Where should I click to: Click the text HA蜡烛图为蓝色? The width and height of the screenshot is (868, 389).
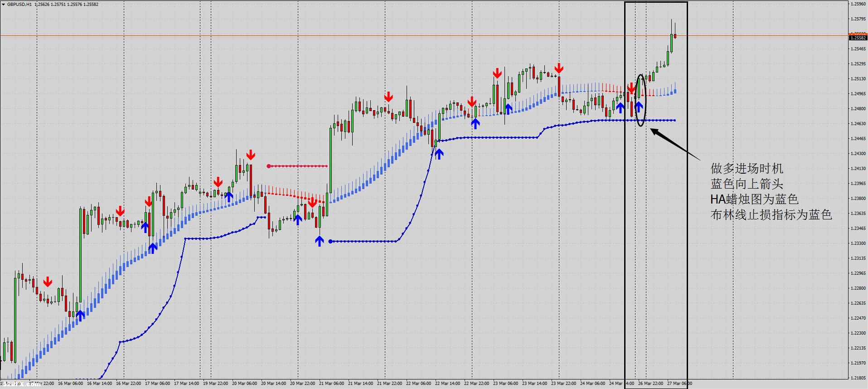754,199
